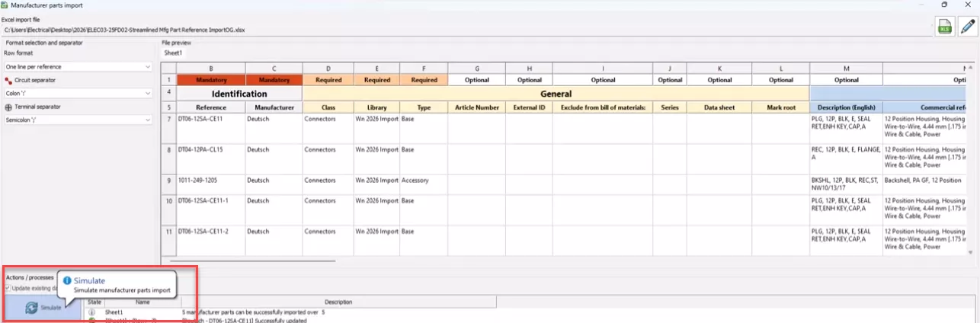980x323 pixels.
Task: Click the Connectors cell in row 9
Action: (328, 184)
